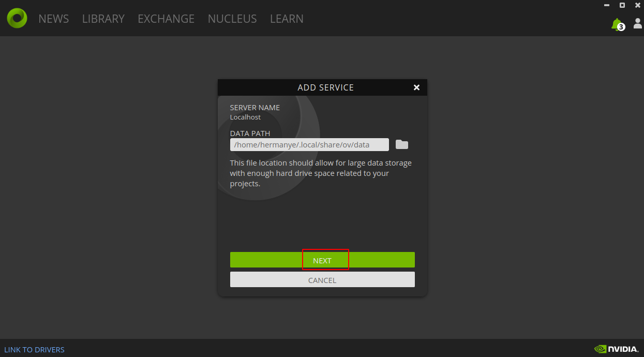Viewport: 644px width, 357px height.
Task: Click the ADD SERVICE dialog title
Action: click(x=326, y=87)
